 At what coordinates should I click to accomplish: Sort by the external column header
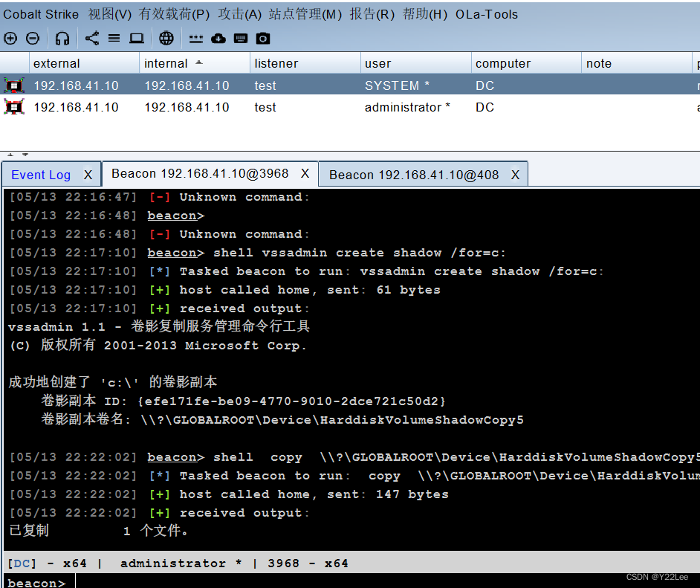pyautogui.click(x=85, y=63)
